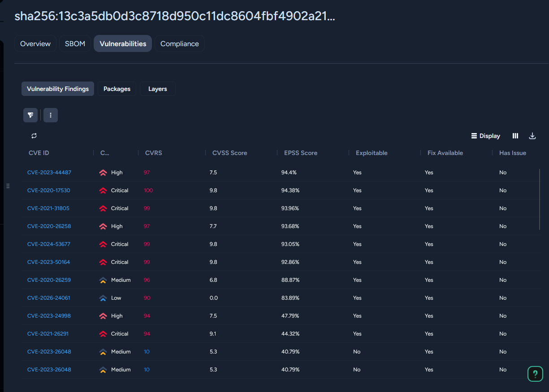The height and width of the screenshot is (392, 549).
Task: Open CVE-2020-26259 link
Action: click(x=49, y=280)
